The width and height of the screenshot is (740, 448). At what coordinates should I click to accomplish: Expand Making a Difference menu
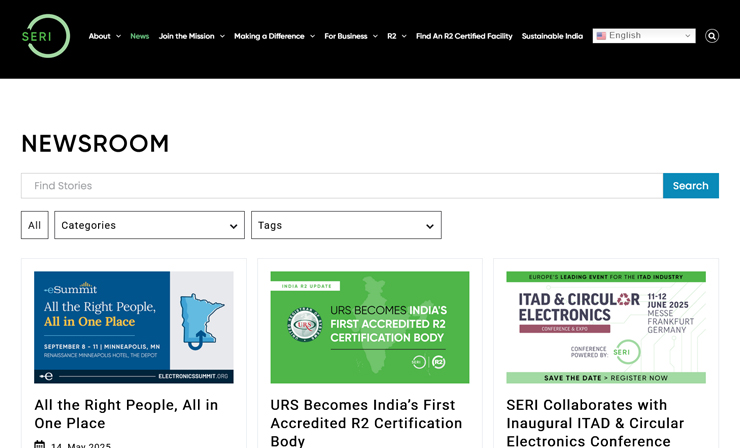(274, 36)
